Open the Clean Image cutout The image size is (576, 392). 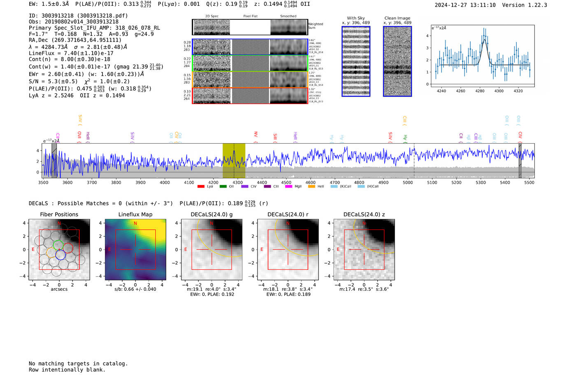point(397,61)
